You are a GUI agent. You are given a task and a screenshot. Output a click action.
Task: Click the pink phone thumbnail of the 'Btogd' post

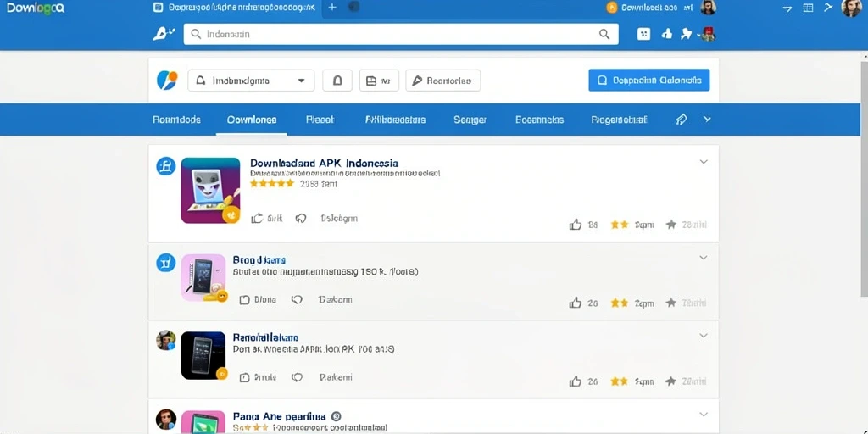click(203, 277)
